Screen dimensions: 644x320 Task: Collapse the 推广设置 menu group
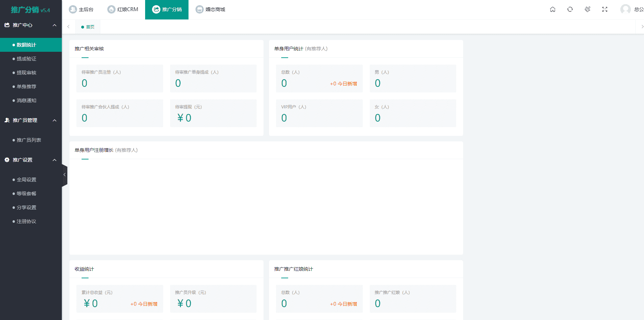tap(55, 160)
